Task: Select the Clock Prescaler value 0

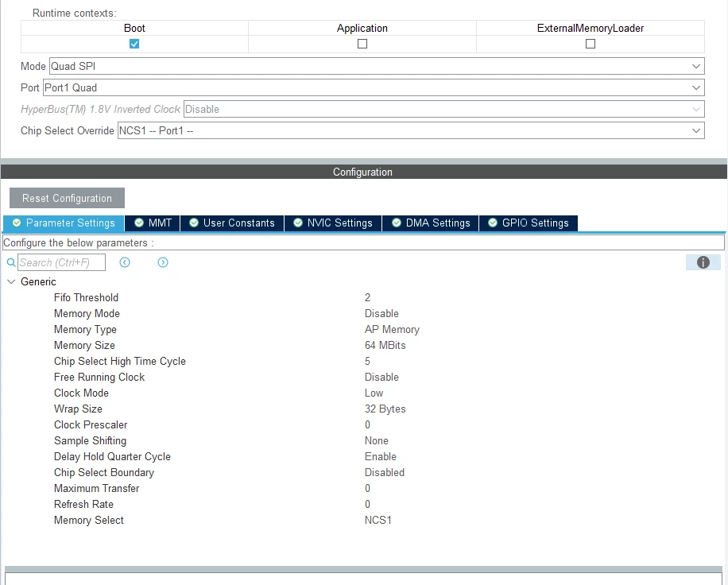Action: [x=367, y=424]
